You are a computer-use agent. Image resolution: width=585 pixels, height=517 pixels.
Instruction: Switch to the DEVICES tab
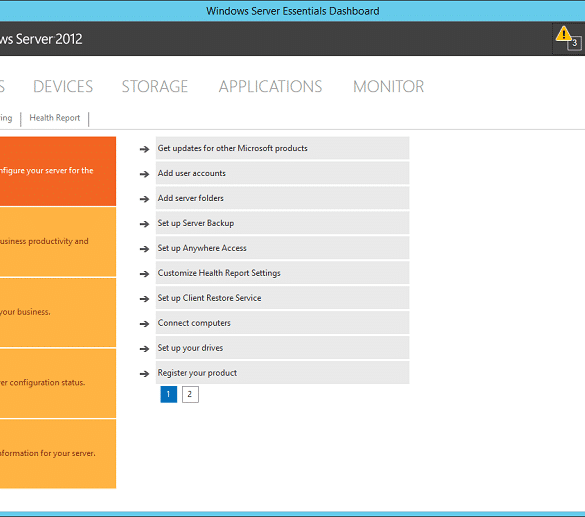63,87
